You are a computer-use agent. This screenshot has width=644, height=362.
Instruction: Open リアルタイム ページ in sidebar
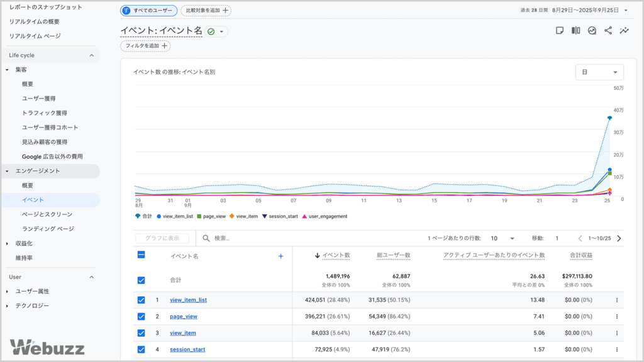click(35, 36)
